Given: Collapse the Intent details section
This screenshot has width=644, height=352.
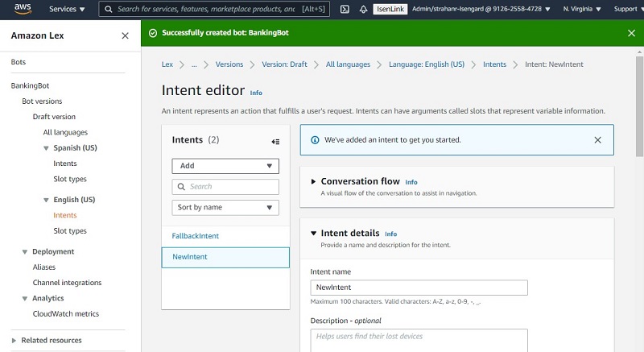Looking at the screenshot, I should 313,234.
